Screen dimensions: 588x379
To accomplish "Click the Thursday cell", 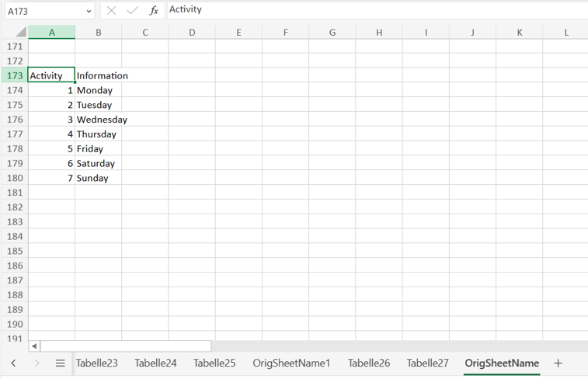I will click(98, 134).
